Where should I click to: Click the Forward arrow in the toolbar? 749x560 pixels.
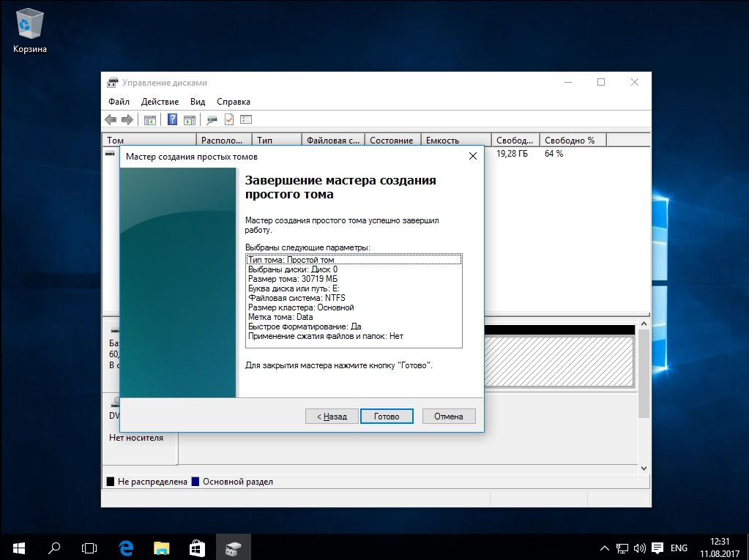tap(127, 120)
